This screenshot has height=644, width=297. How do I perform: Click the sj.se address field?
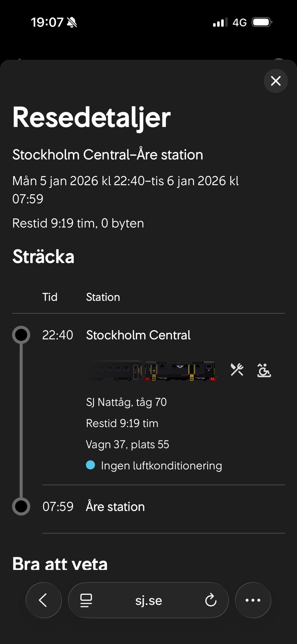(148, 600)
